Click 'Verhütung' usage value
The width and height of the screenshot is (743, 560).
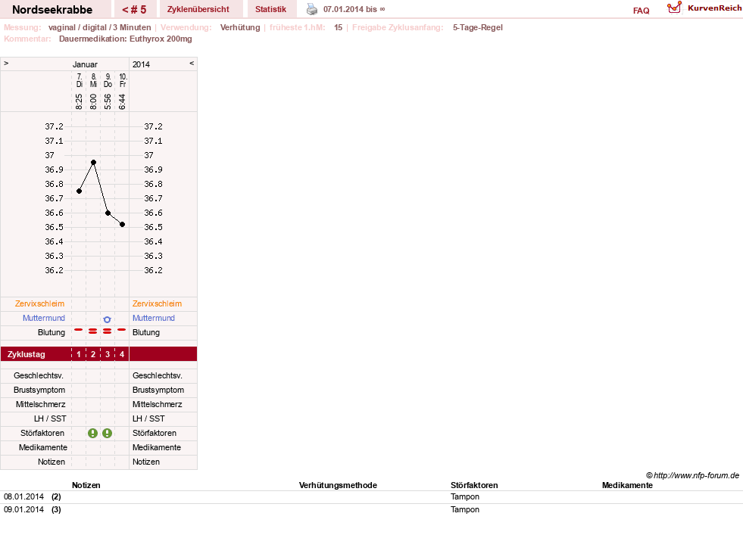(x=240, y=27)
